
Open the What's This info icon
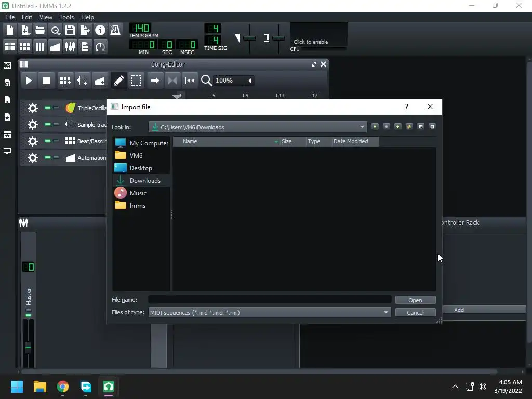click(100, 30)
